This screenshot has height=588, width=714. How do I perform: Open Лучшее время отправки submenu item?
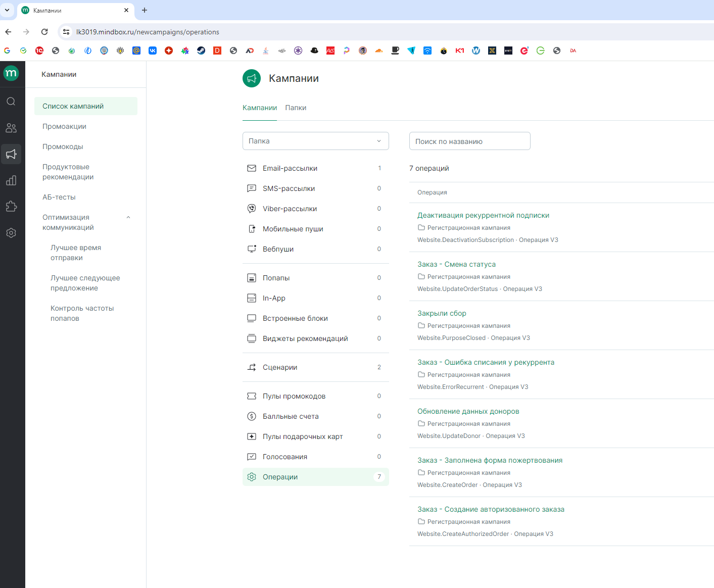76,253
